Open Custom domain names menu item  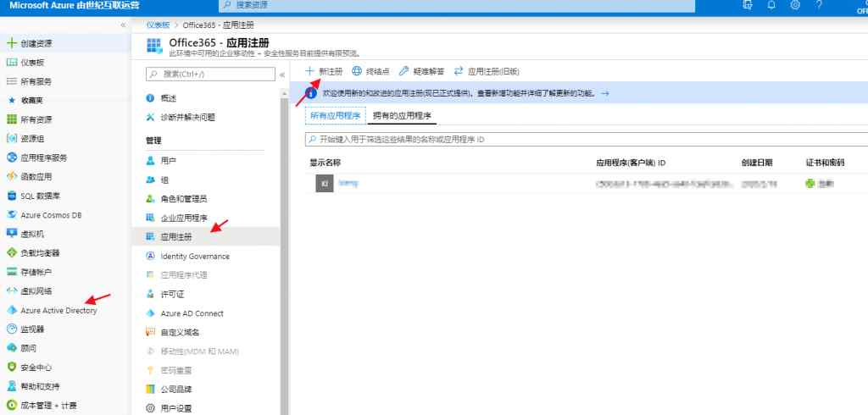[180, 333]
